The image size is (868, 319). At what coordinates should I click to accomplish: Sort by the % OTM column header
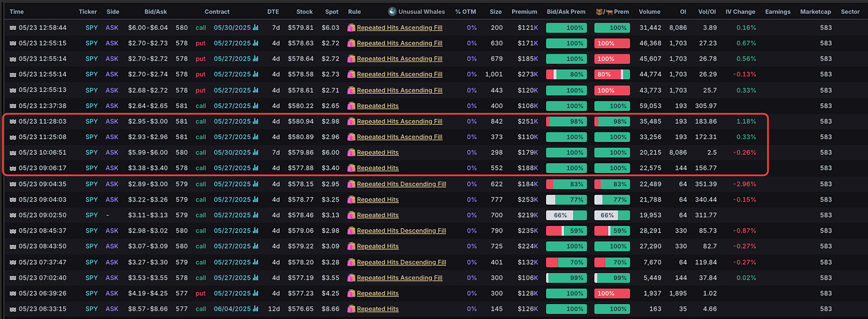[466, 12]
